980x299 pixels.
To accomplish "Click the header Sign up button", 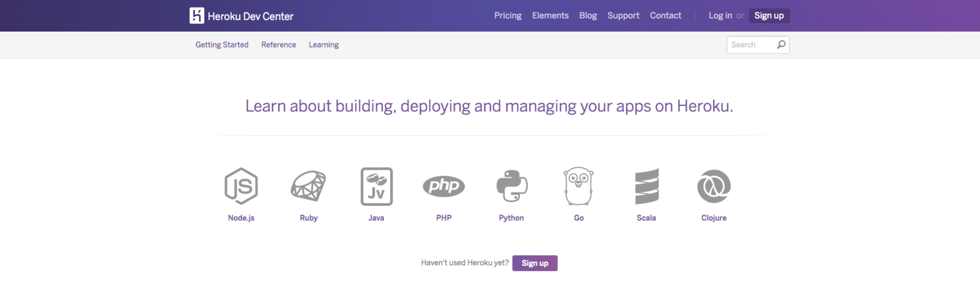I will pyautogui.click(x=769, y=16).
